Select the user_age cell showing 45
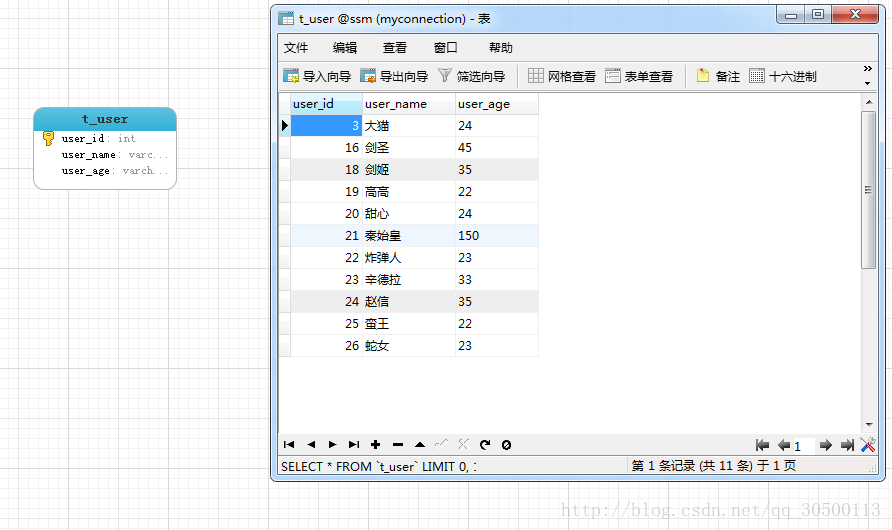The width and height of the screenshot is (892, 530). tap(497, 148)
